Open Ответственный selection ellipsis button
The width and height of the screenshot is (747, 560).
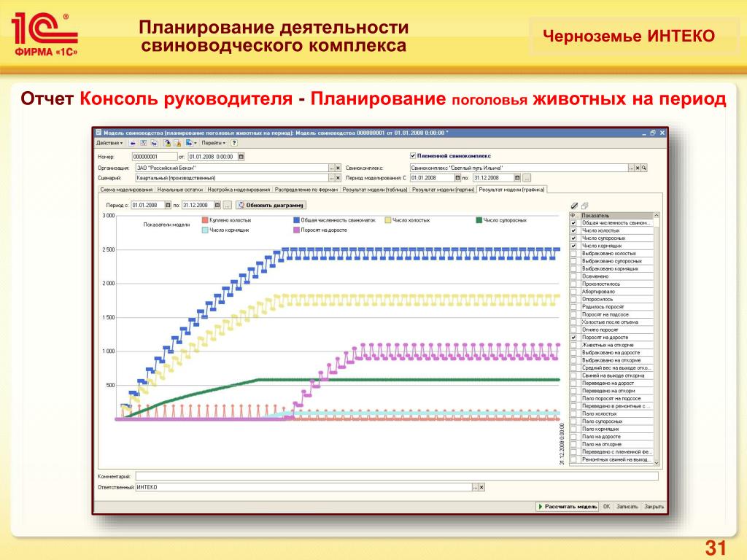(476, 487)
